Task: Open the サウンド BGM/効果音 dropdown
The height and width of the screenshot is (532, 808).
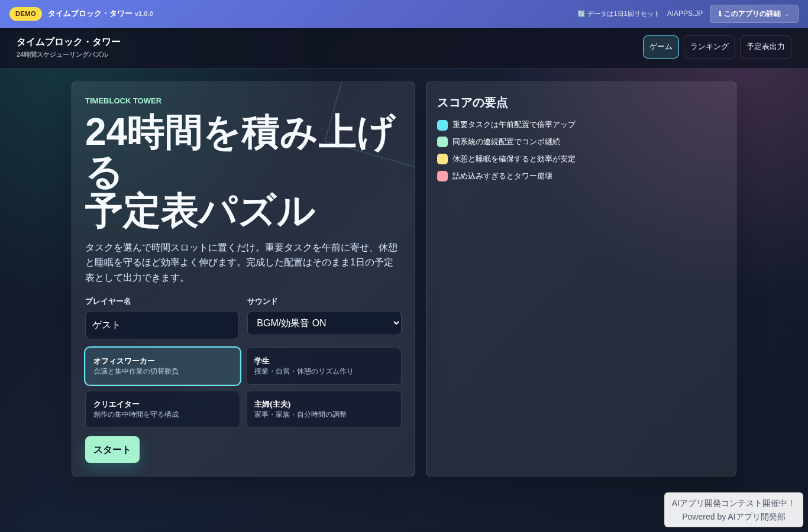Action: (x=324, y=323)
